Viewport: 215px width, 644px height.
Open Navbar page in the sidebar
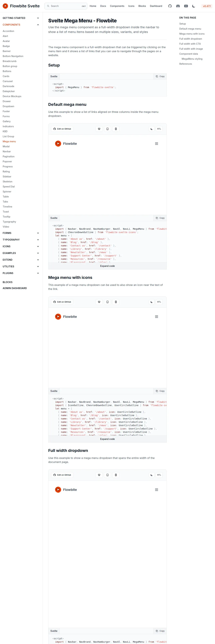coord(7,151)
